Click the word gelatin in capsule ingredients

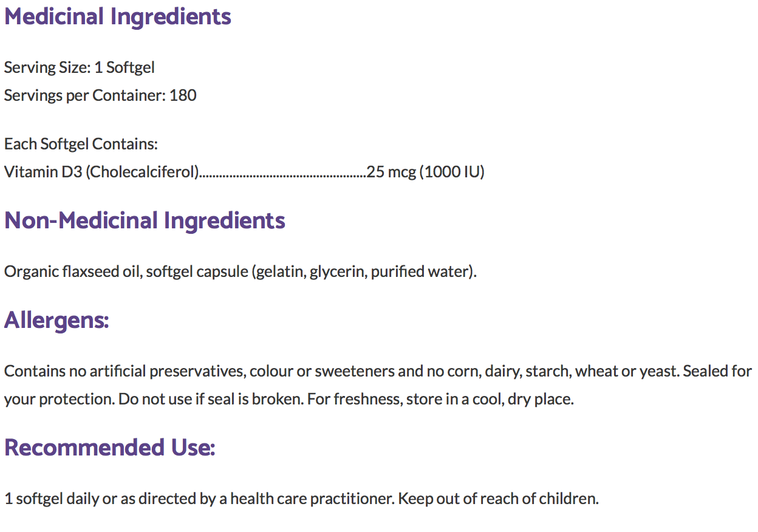click(279, 271)
